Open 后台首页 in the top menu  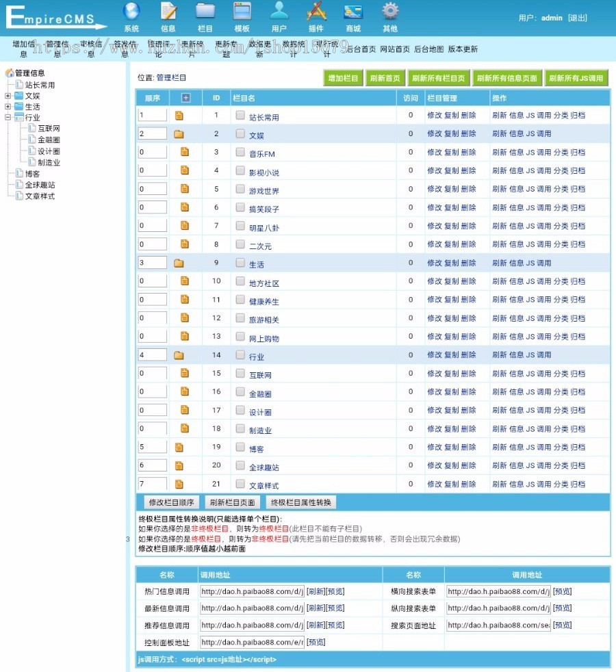pyautogui.click(x=361, y=49)
